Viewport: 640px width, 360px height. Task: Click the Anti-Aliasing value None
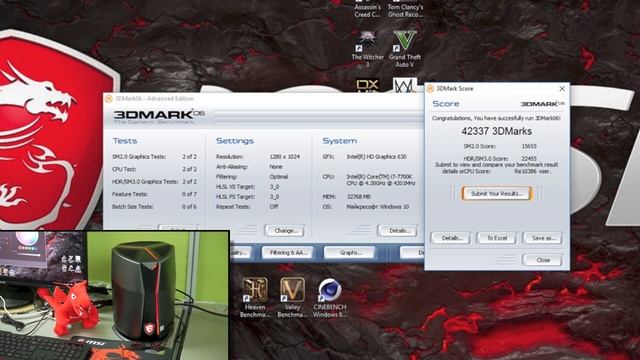(x=276, y=167)
